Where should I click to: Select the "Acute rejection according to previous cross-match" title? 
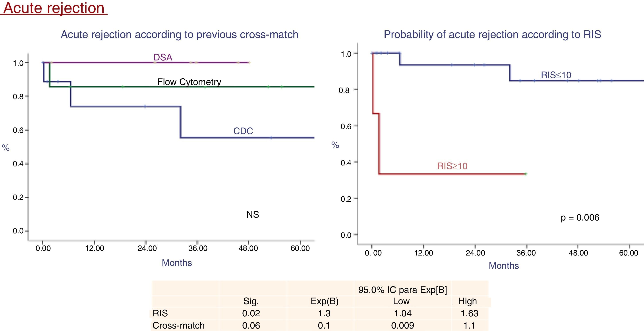pos(180,35)
